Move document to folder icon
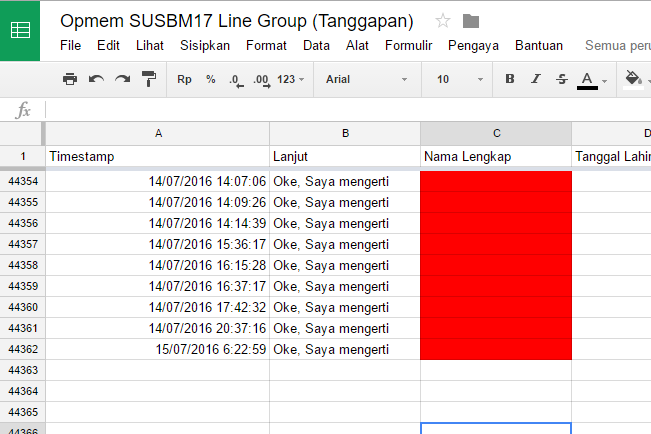This screenshot has height=434, width=651. click(471, 21)
